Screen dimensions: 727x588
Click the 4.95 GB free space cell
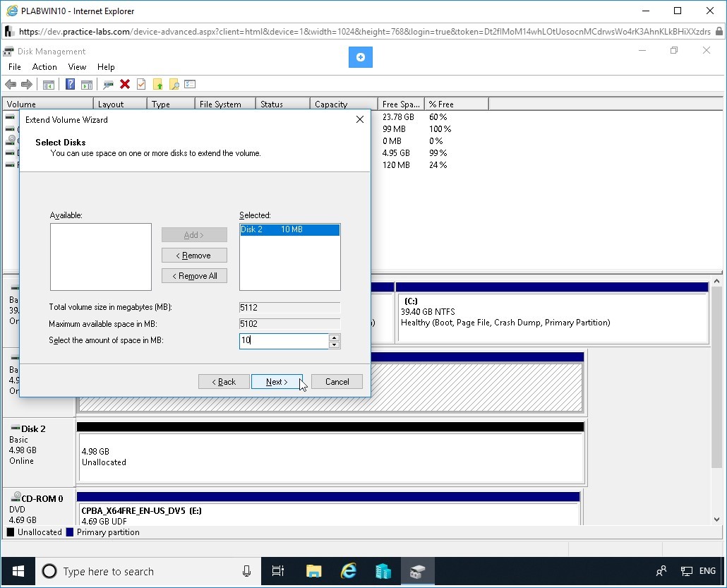(x=396, y=153)
